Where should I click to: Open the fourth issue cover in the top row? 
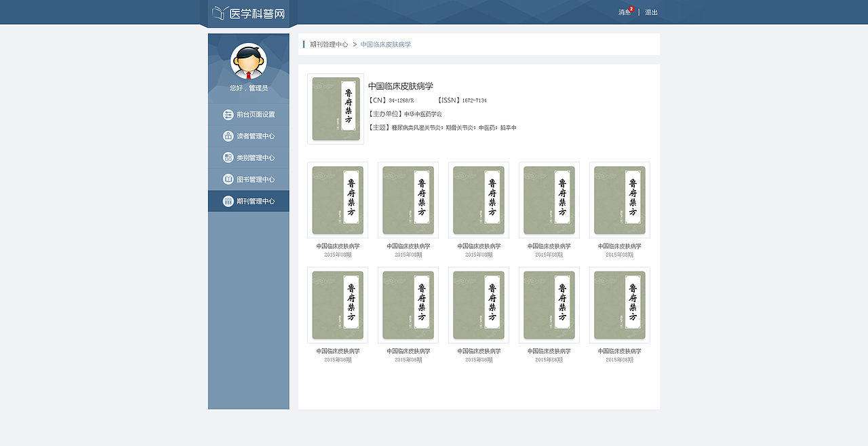tap(549, 200)
